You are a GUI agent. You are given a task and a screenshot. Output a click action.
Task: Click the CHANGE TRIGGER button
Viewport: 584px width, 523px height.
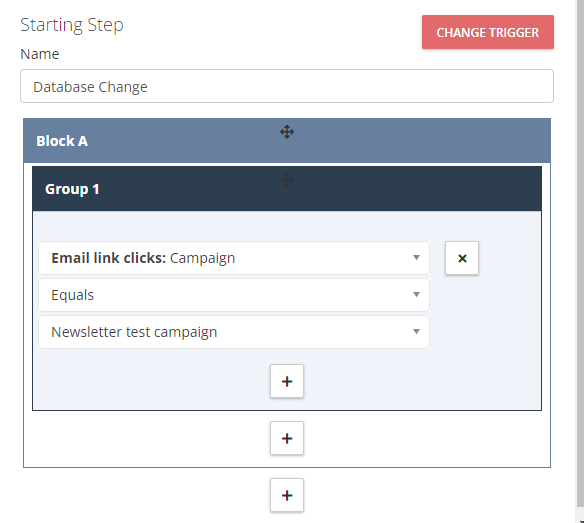(x=488, y=32)
